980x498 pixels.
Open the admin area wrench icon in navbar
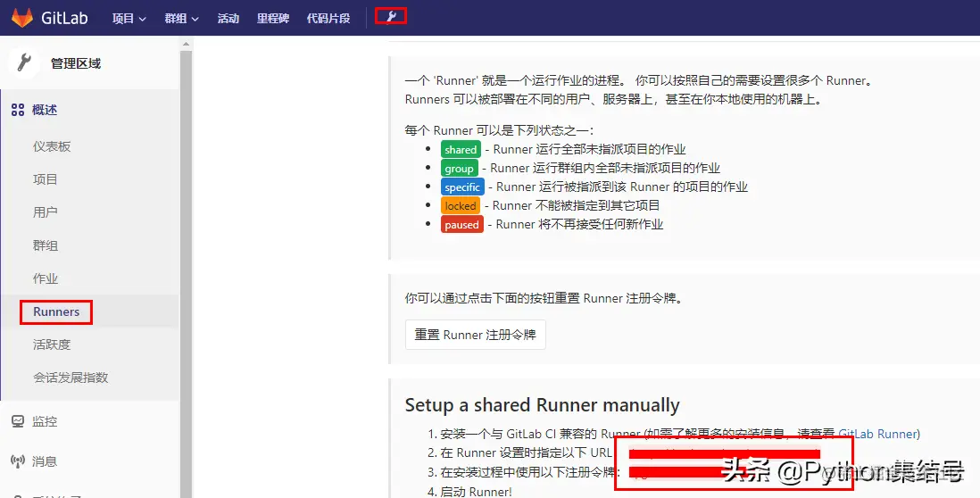pos(391,16)
